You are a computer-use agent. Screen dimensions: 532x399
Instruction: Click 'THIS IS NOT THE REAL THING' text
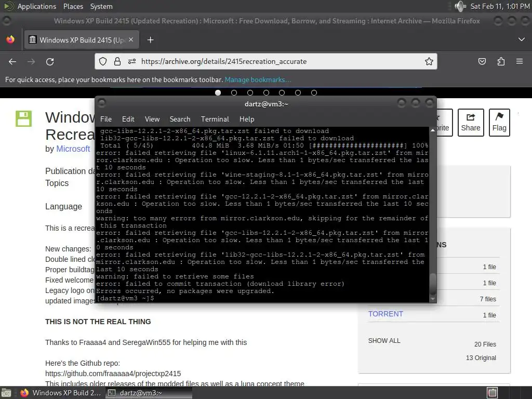98,322
